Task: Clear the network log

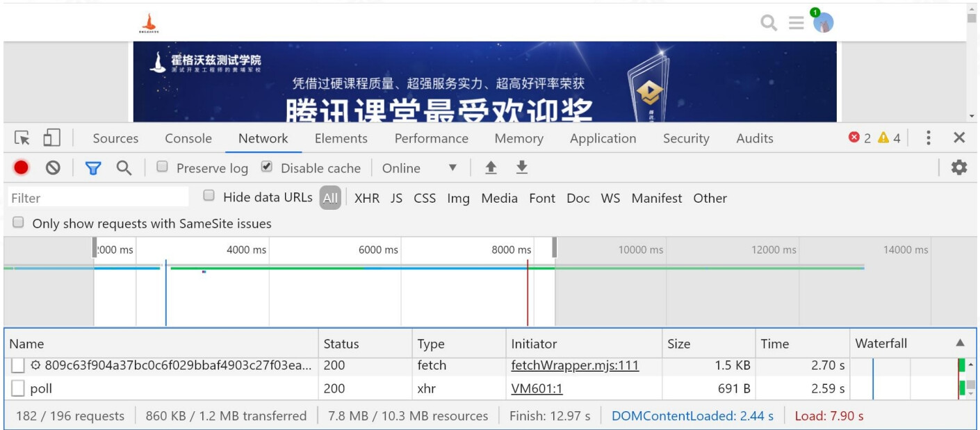Action: click(x=53, y=167)
